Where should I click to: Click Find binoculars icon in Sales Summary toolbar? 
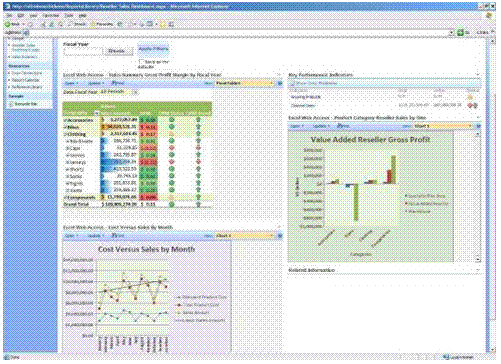114,83
